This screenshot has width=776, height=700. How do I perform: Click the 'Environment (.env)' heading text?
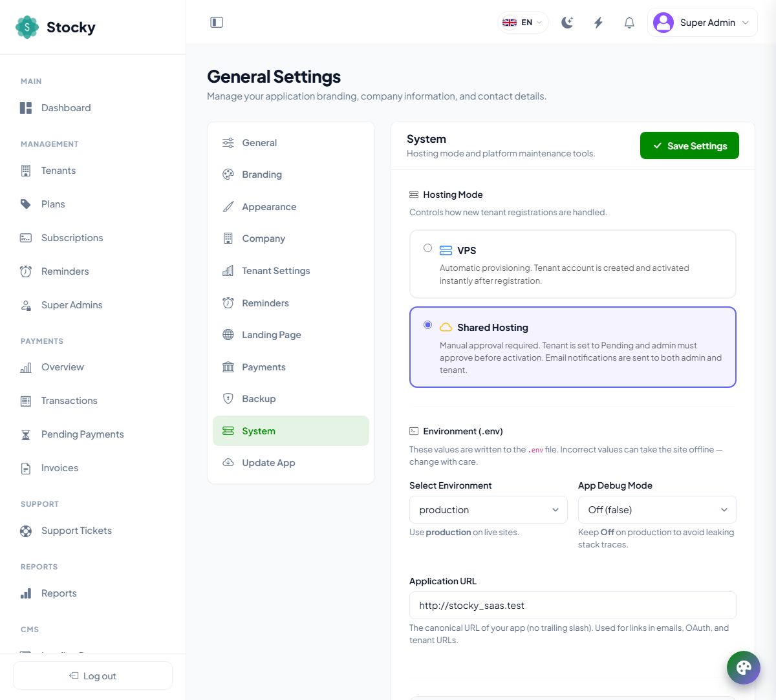pyautogui.click(x=463, y=431)
